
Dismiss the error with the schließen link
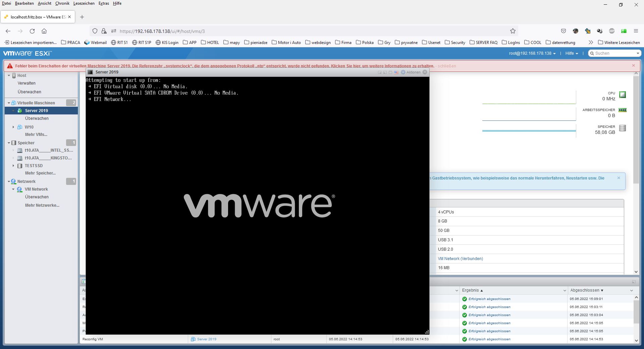[446, 66]
